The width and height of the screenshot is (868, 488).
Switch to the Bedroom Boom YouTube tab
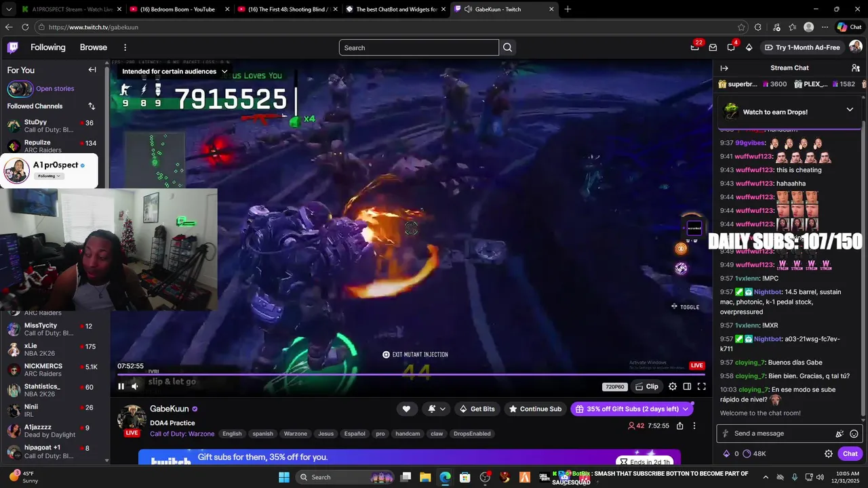pyautogui.click(x=179, y=9)
